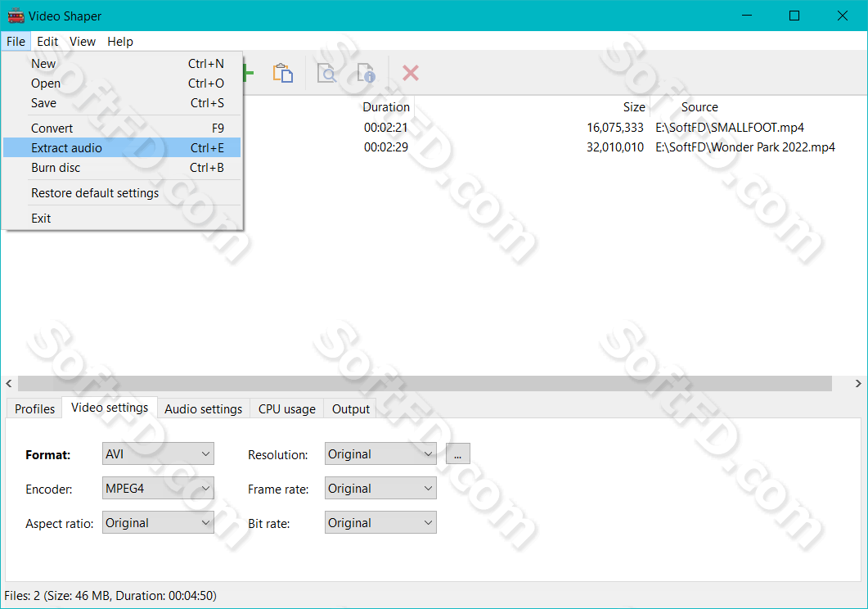The image size is (868, 609).
Task: Click the Duration column header
Action: click(386, 107)
